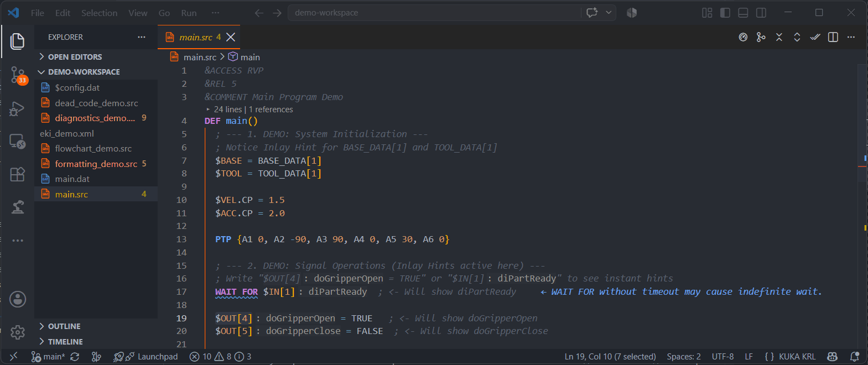868x365 pixels.
Task: Open the Explorer view in activity bar
Action: tap(18, 41)
